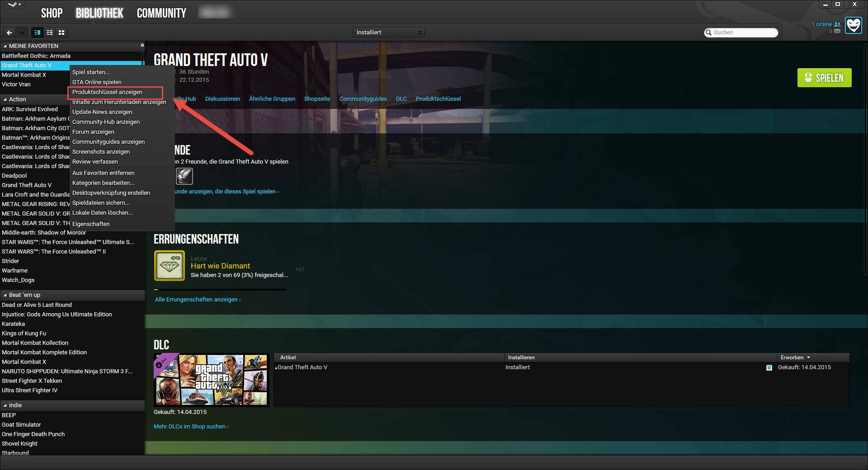Open the Installiert filter dropdown
This screenshot has height=470, width=868.
tap(388, 32)
